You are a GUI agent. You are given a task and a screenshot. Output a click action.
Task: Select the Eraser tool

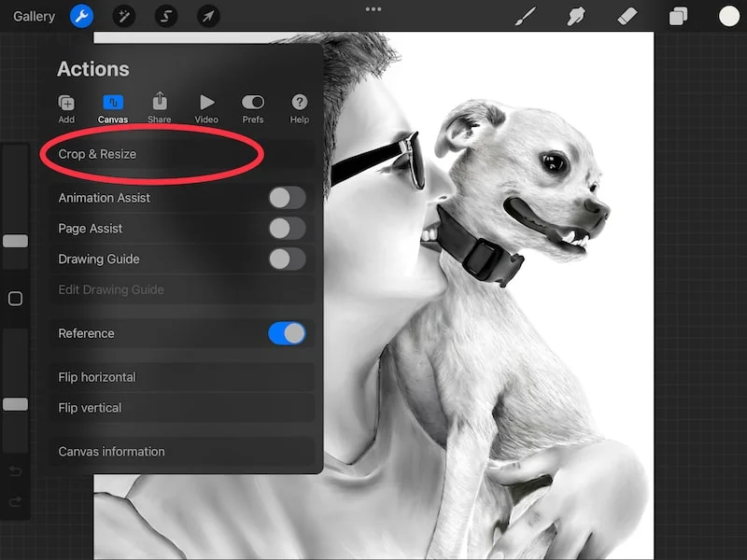coord(627,17)
